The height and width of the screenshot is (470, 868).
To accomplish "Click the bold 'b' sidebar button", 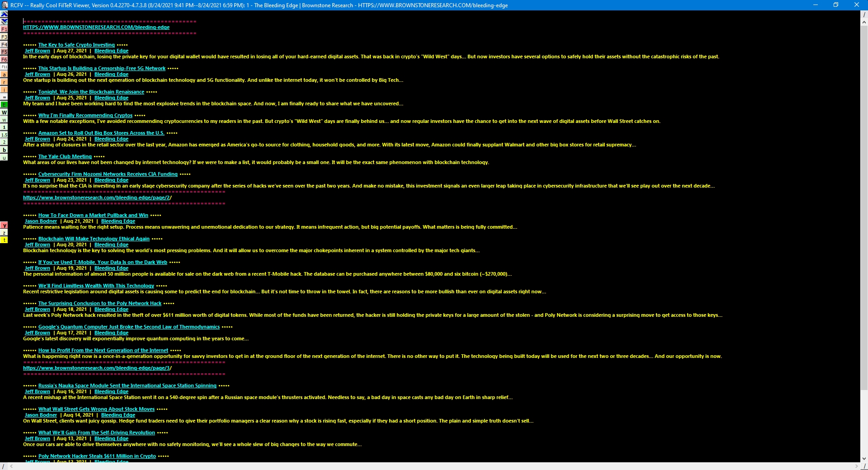I will [x=4, y=150].
